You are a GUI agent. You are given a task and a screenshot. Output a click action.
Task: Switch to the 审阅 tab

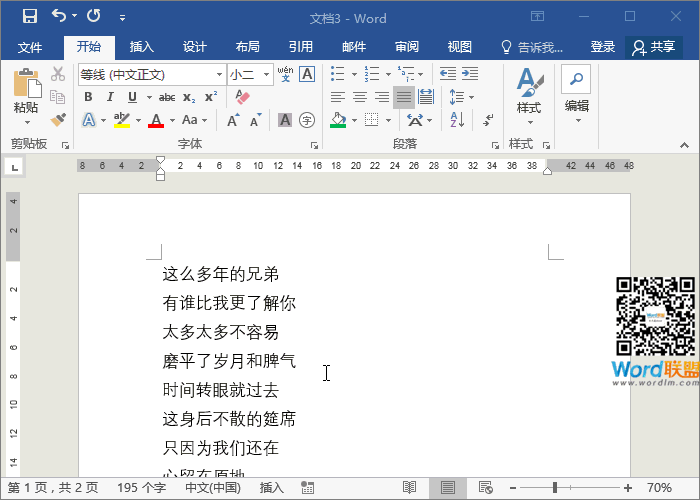pyautogui.click(x=407, y=47)
